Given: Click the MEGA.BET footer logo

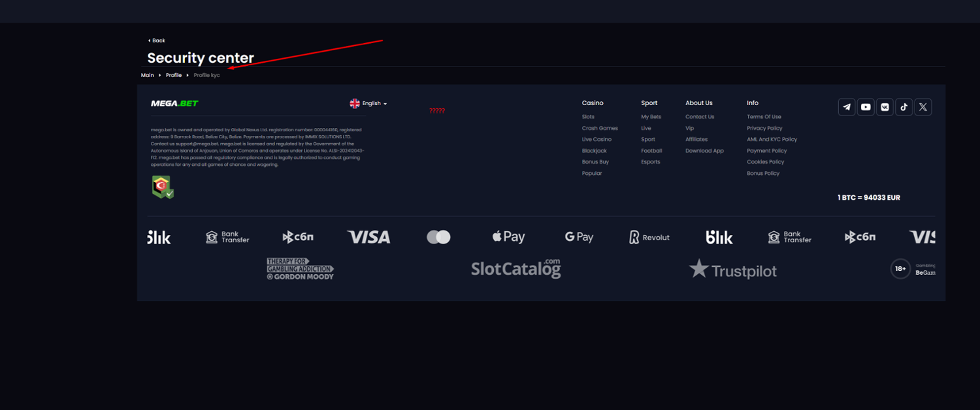Looking at the screenshot, I should click(174, 103).
